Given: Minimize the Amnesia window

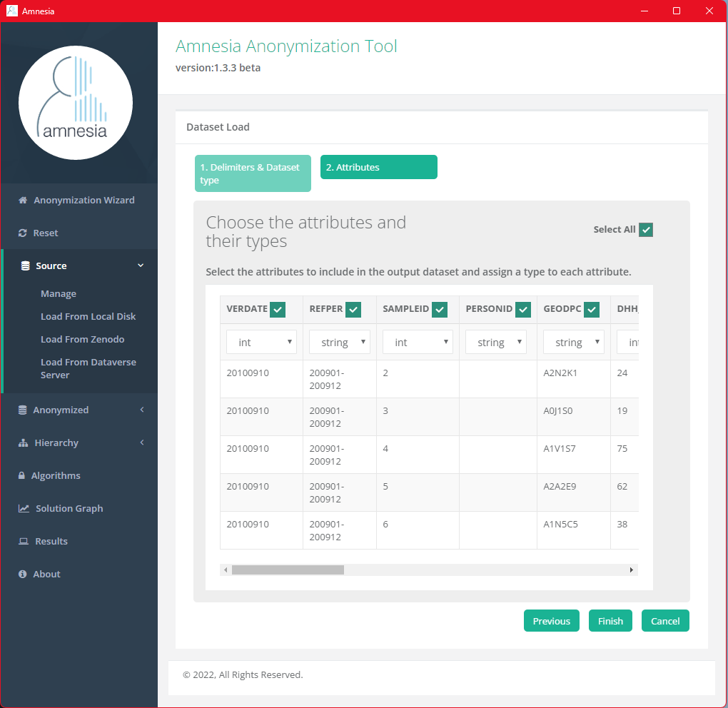Looking at the screenshot, I should [644, 11].
